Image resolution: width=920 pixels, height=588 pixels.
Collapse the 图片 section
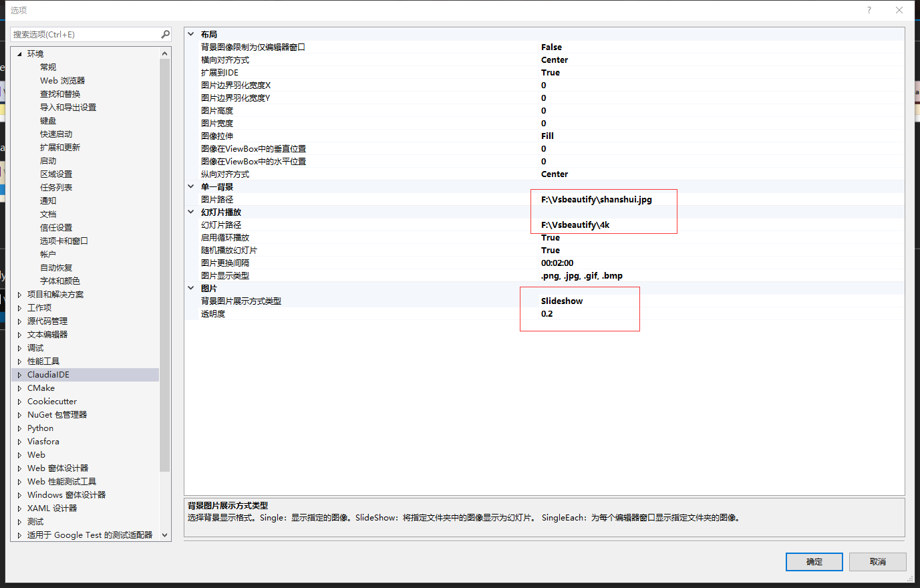[x=192, y=287]
